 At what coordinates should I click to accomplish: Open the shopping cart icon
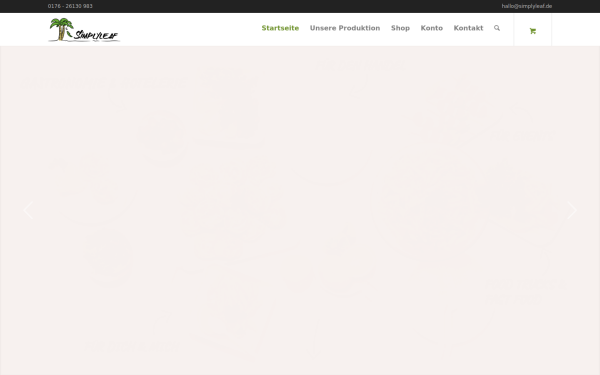pyautogui.click(x=532, y=31)
